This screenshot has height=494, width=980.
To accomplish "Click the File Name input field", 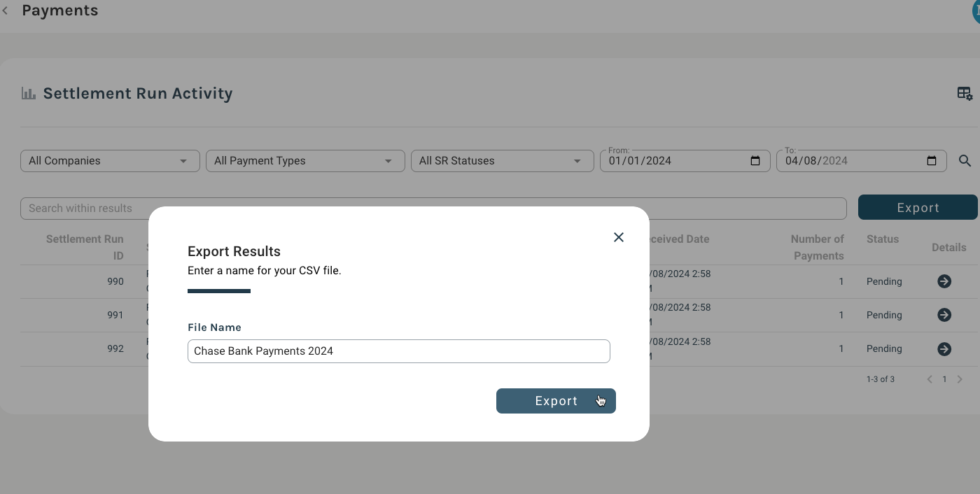I will point(398,351).
